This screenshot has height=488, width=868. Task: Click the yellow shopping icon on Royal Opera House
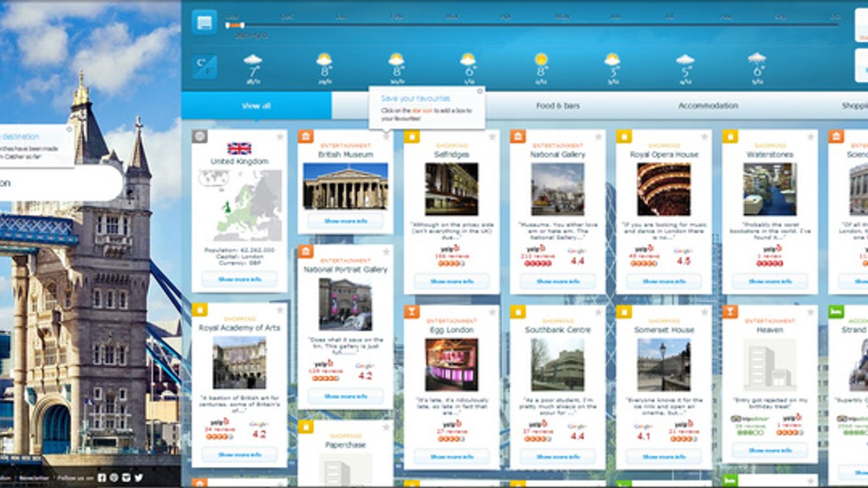[624, 136]
